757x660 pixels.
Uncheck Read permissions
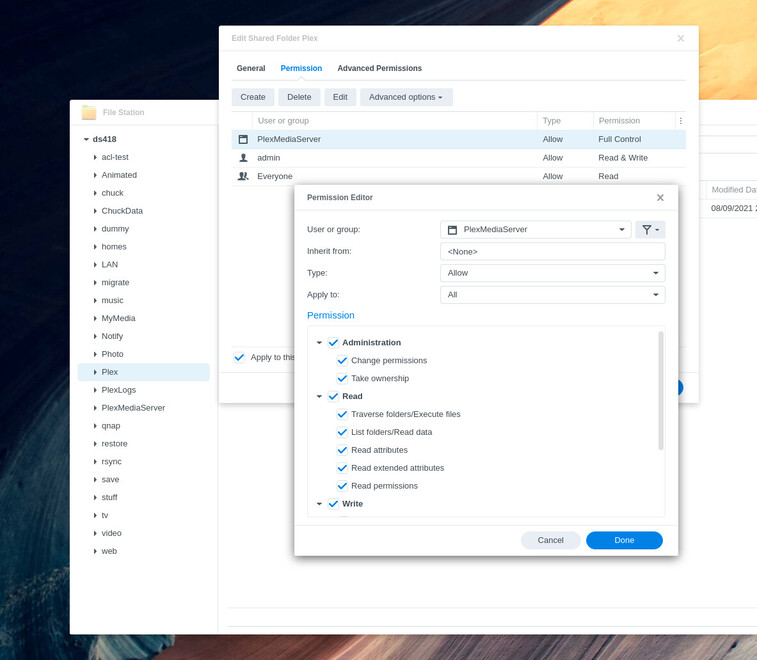(342, 485)
